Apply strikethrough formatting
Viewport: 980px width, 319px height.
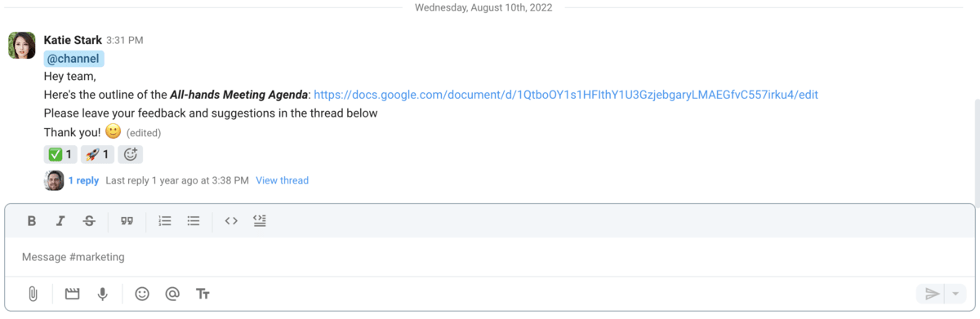coord(90,221)
